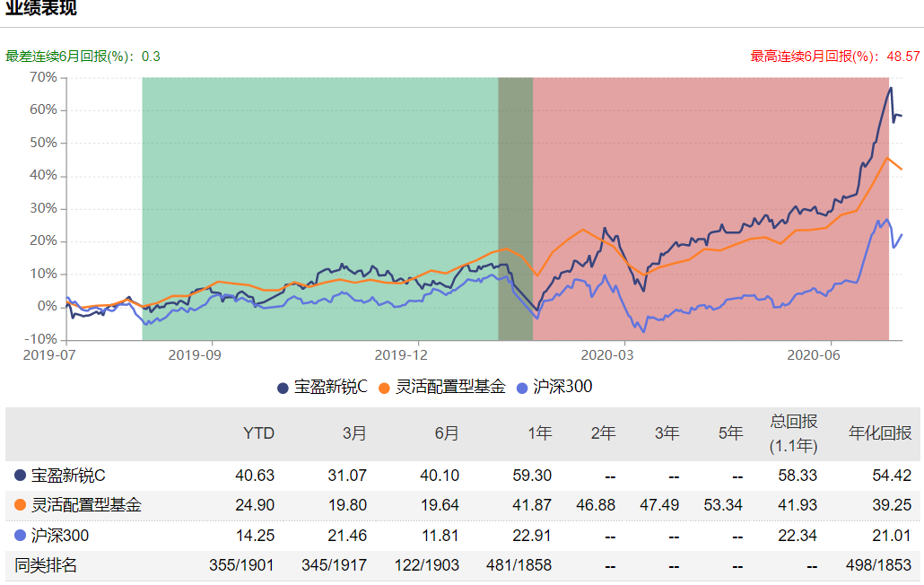Screen dimensions: 924x585
Task: Click the 481/1858 ranking cell
Action: coord(519,565)
